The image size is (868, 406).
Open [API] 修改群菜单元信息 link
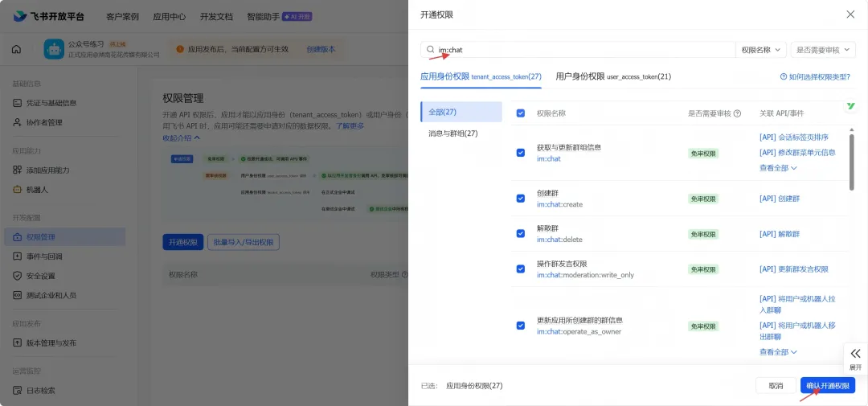pos(797,152)
